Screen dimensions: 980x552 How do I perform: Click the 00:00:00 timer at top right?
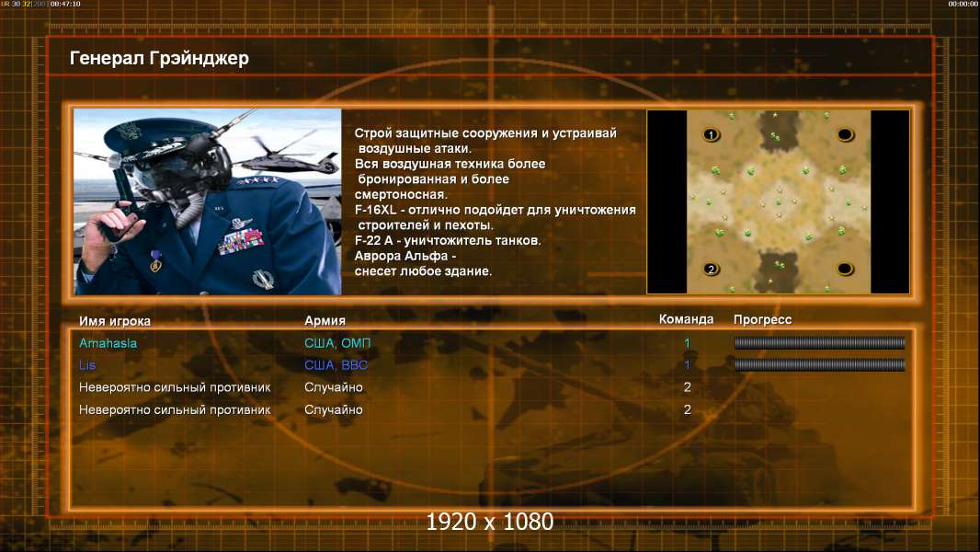pyautogui.click(x=963, y=4)
